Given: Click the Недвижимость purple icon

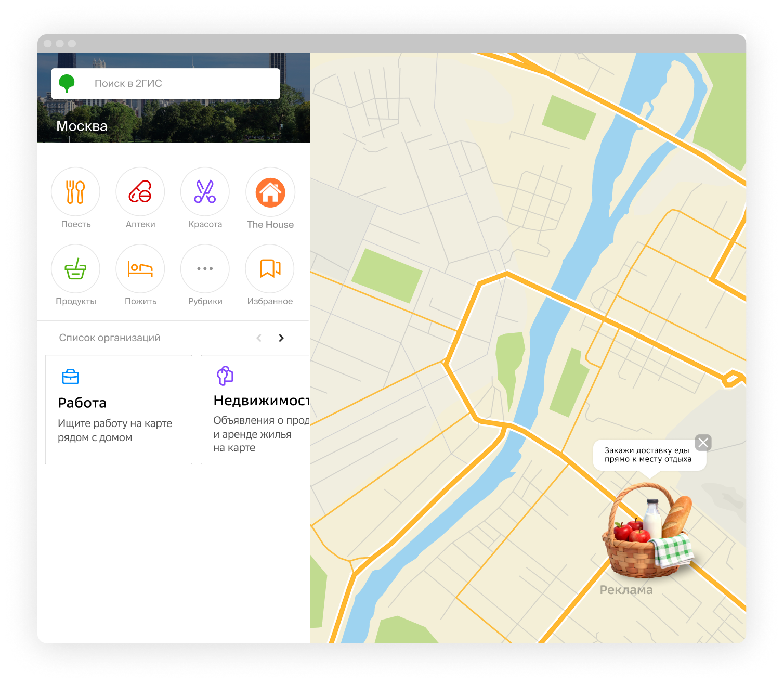Looking at the screenshot, I should 225,376.
